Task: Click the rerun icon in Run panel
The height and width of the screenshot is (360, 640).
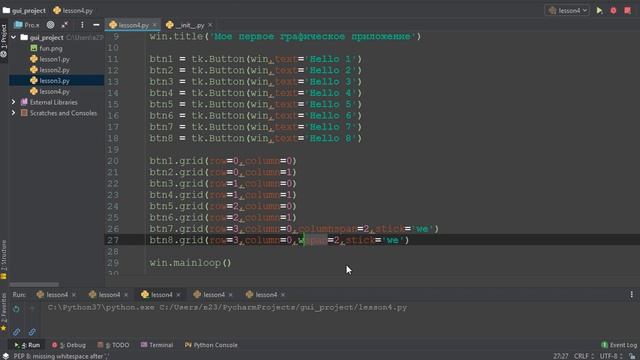Action: coord(16,309)
